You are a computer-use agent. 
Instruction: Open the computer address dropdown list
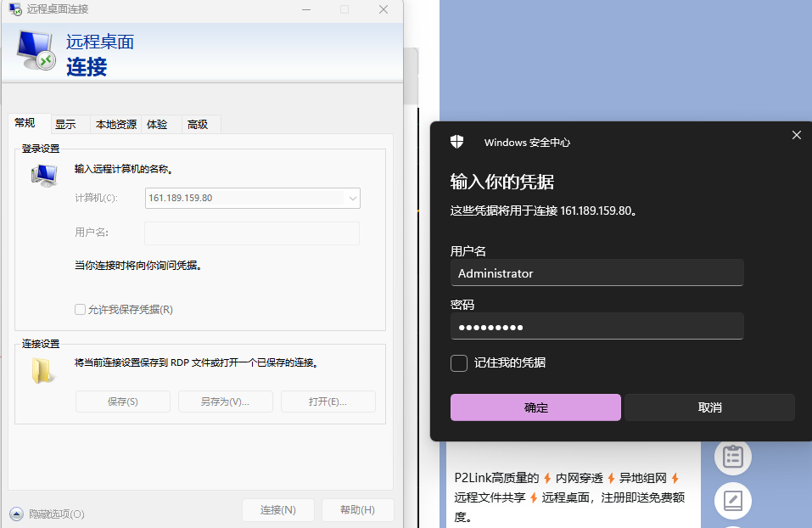[352, 199]
